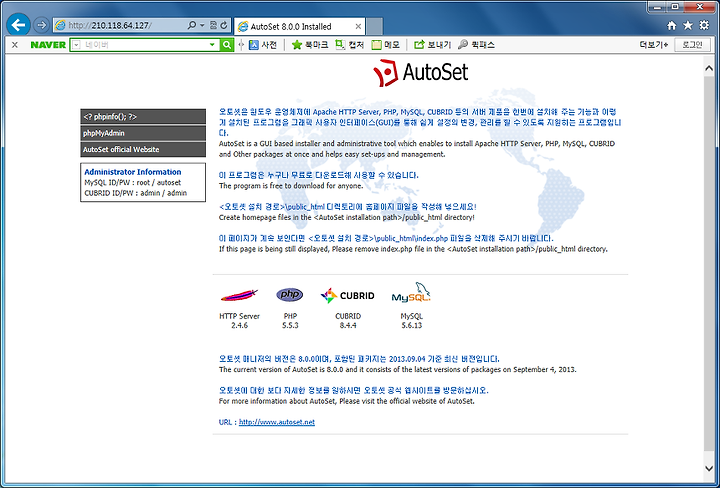Click the browser Forward arrow

click(41, 25)
